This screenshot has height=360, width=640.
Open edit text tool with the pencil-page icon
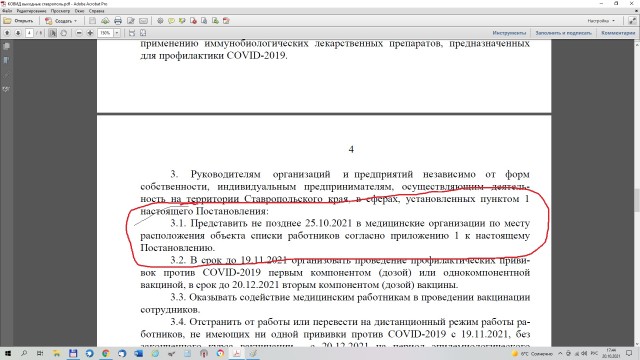point(131,21)
